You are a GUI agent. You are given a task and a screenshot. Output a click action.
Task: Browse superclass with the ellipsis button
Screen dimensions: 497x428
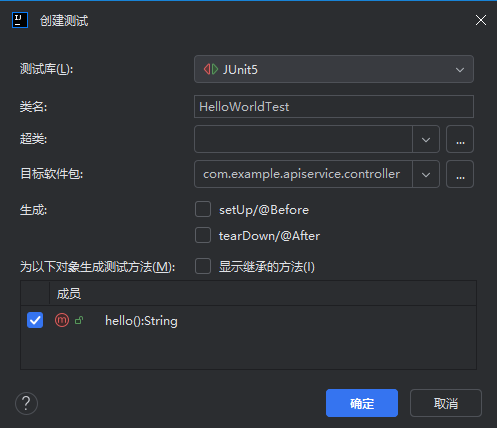pyautogui.click(x=460, y=139)
